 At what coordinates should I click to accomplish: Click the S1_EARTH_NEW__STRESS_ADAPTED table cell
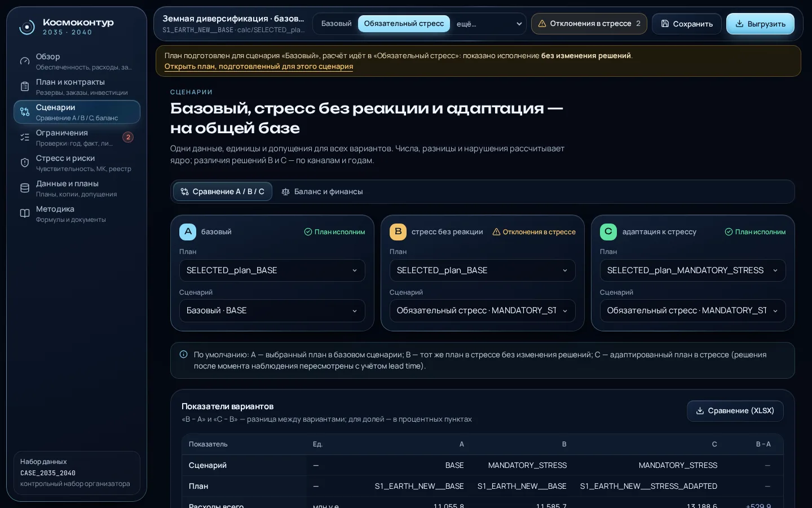click(648, 486)
